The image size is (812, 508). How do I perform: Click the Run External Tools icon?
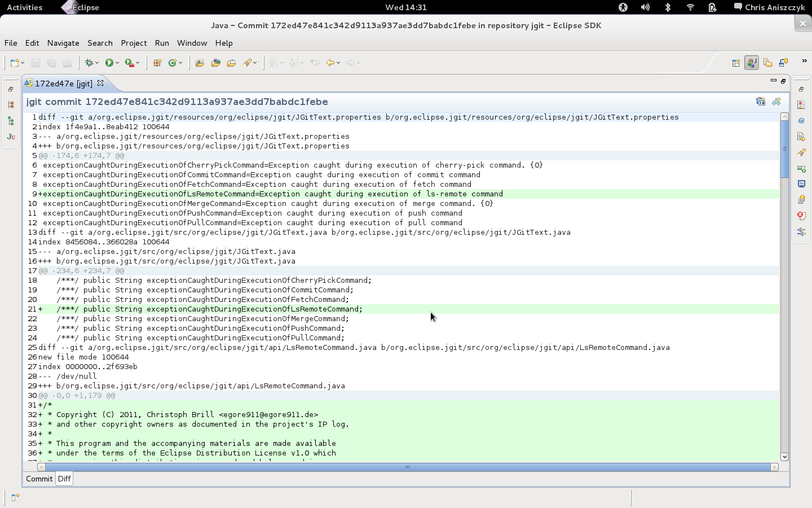[x=130, y=63]
